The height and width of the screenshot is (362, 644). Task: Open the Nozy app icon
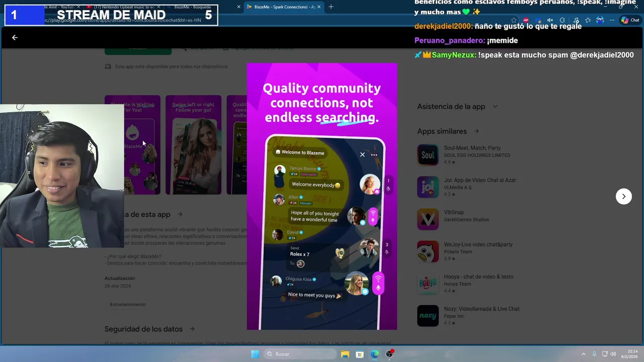click(x=428, y=316)
